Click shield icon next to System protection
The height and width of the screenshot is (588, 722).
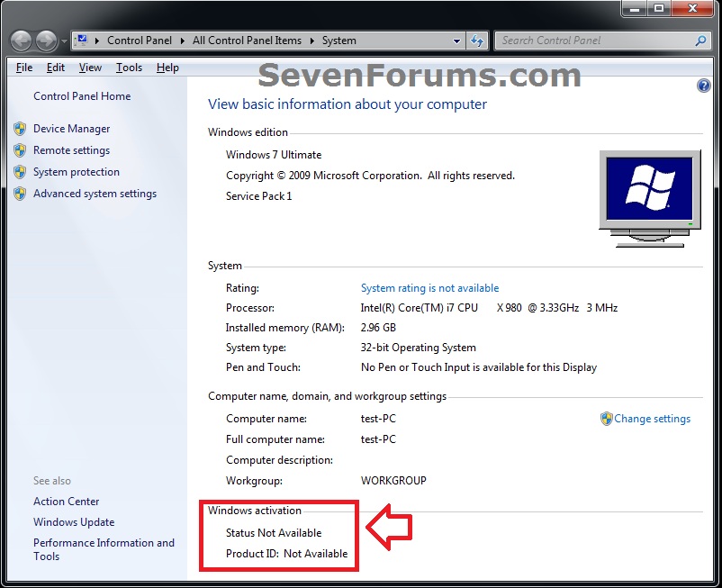coord(20,172)
